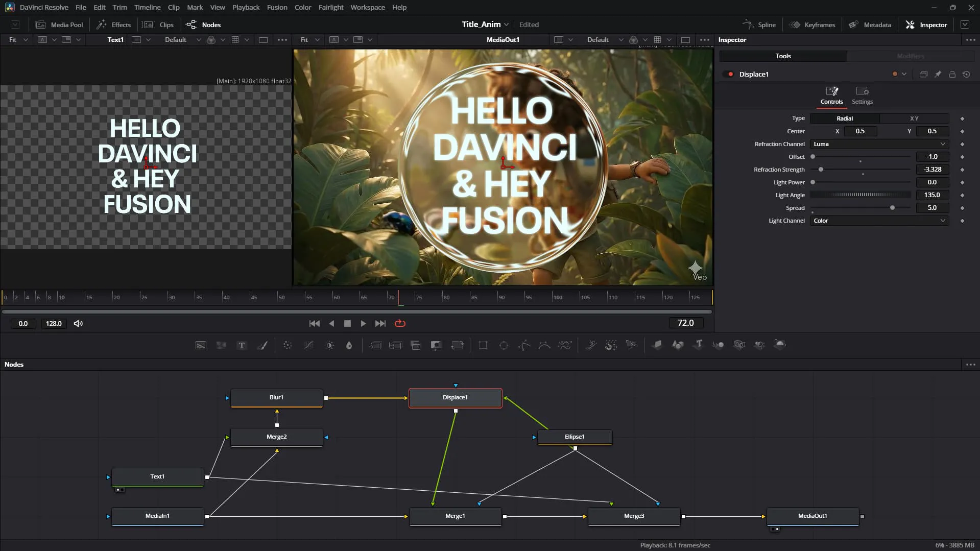Open the Playback menu
Viewport: 980px width, 551px height.
click(246, 7)
